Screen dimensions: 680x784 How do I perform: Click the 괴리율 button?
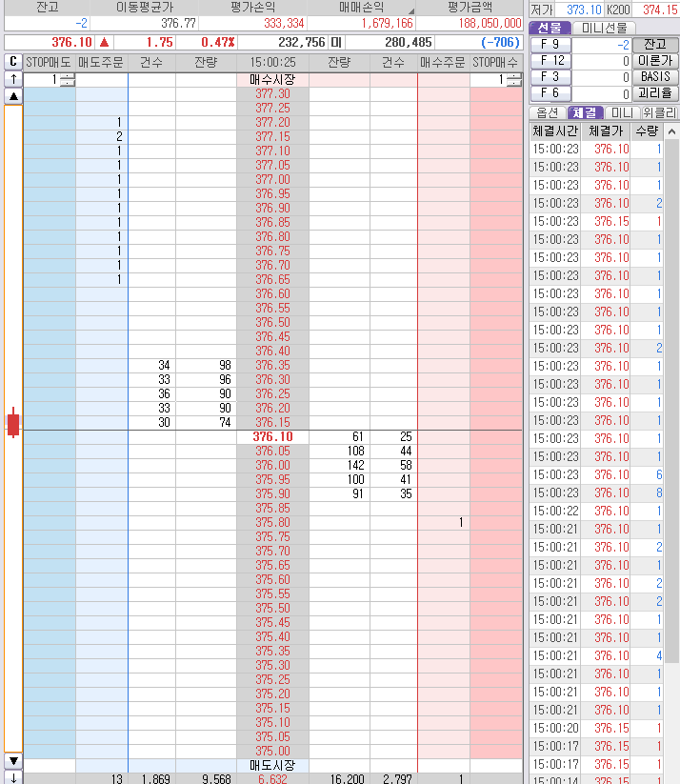tap(655, 93)
